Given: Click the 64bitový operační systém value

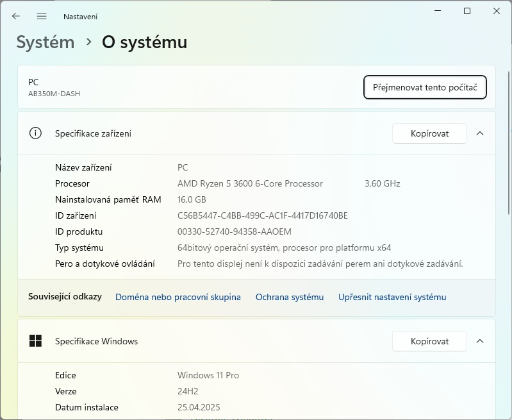Looking at the screenshot, I should 284,248.
